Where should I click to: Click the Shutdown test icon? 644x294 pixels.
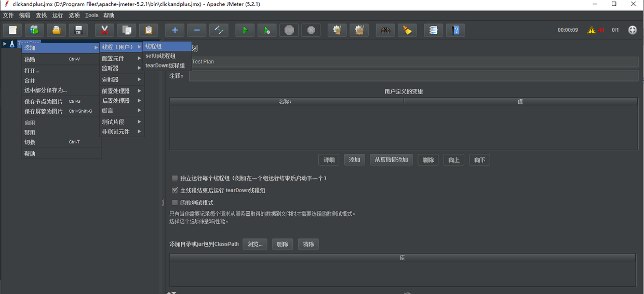point(311,30)
